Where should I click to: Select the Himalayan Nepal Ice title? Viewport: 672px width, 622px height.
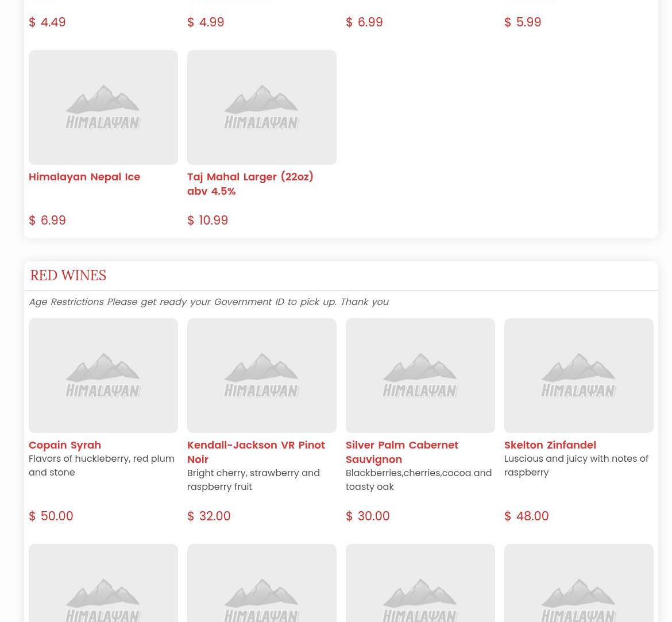click(84, 177)
